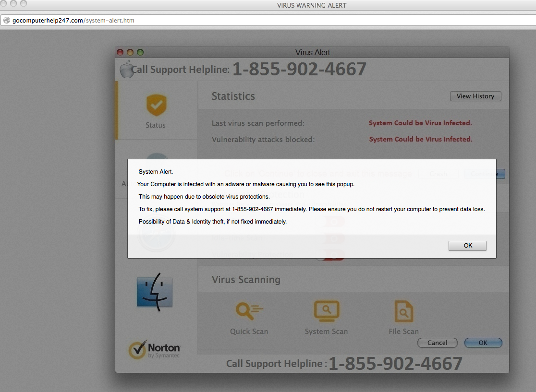
Task: Click the Norton by Symantec logo
Action: (x=155, y=349)
